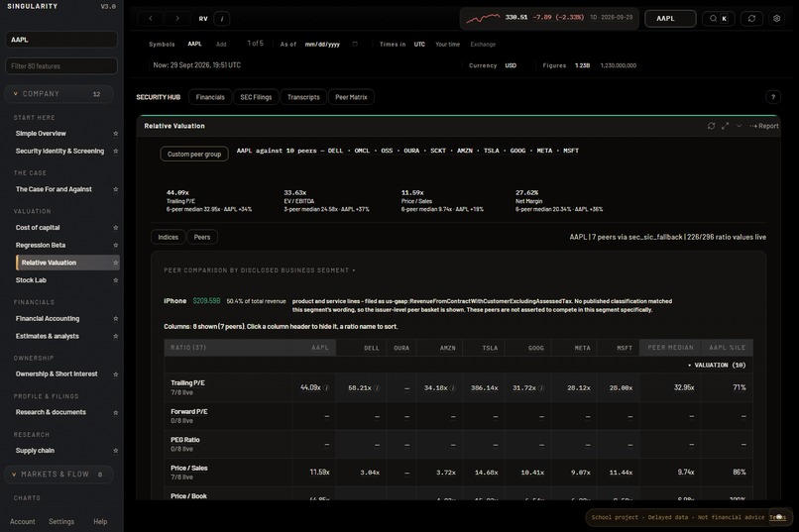Screen dimensions: 799x532
Task: Open Settings at sidebar bottom
Action: 61,522
